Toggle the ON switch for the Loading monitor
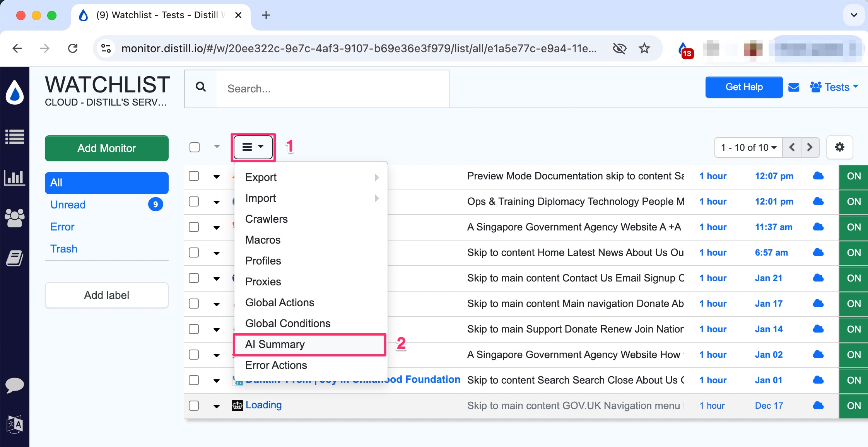 point(854,405)
